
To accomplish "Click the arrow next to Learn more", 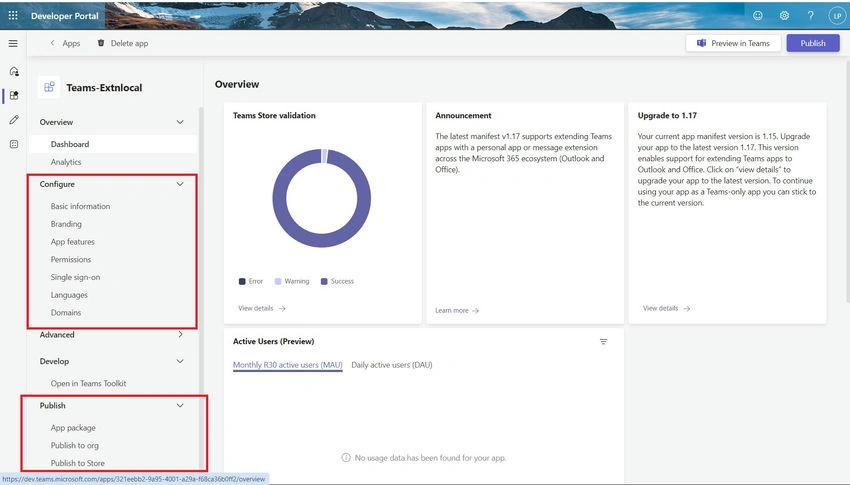I will [475, 311].
